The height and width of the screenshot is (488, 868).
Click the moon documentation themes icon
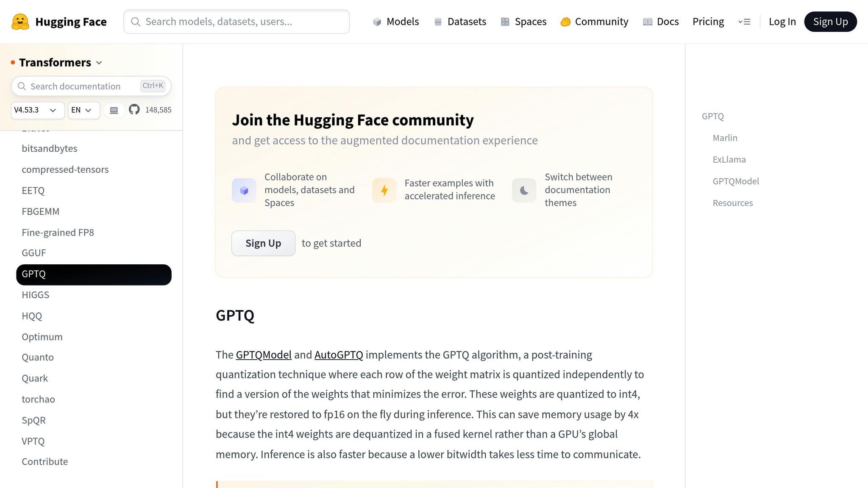click(x=524, y=190)
